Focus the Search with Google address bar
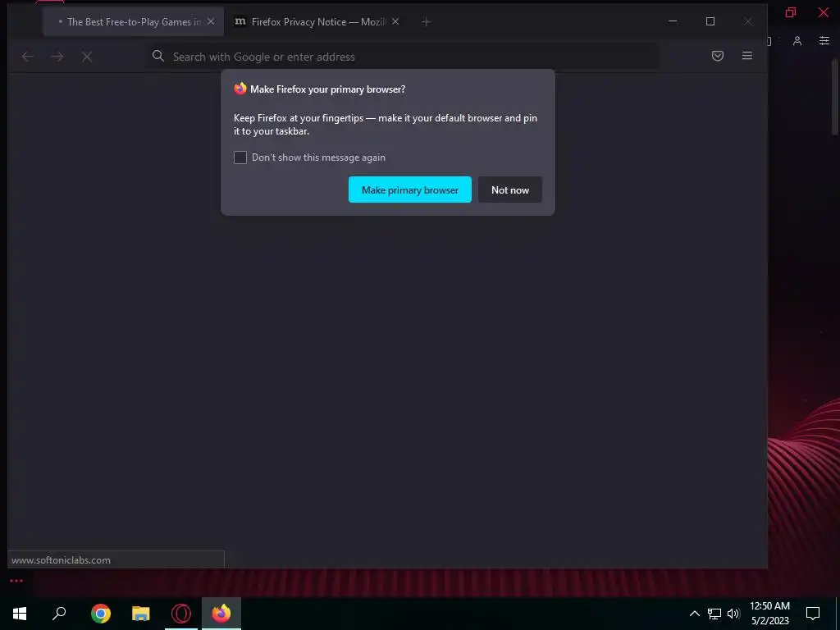The image size is (840, 630). tap(403, 57)
